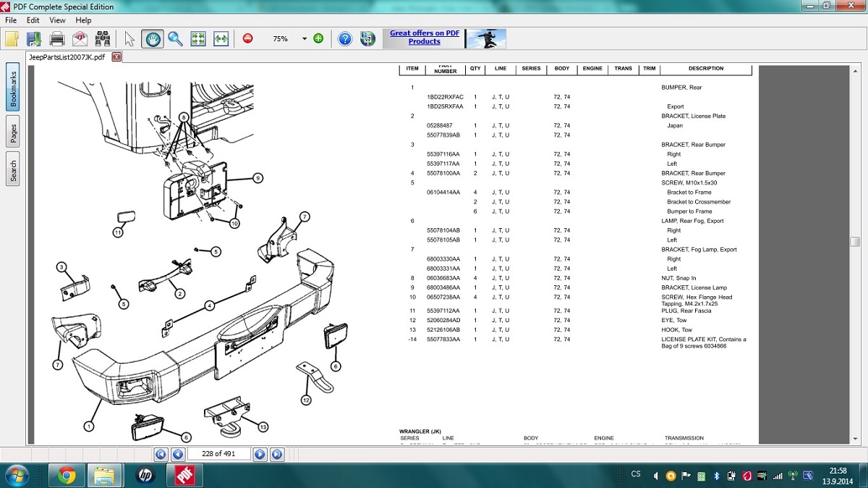Open the File menu
The image size is (868, 488).
click(11, 20)
